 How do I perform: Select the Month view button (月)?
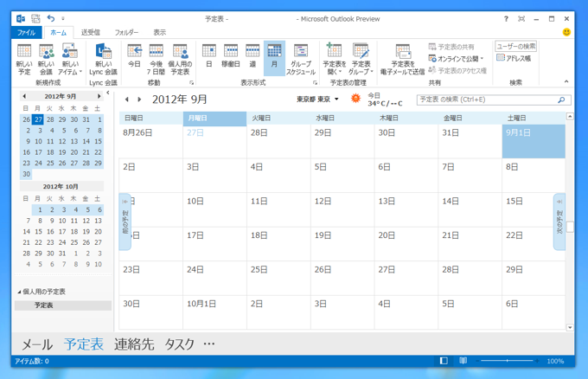[274, 58]
